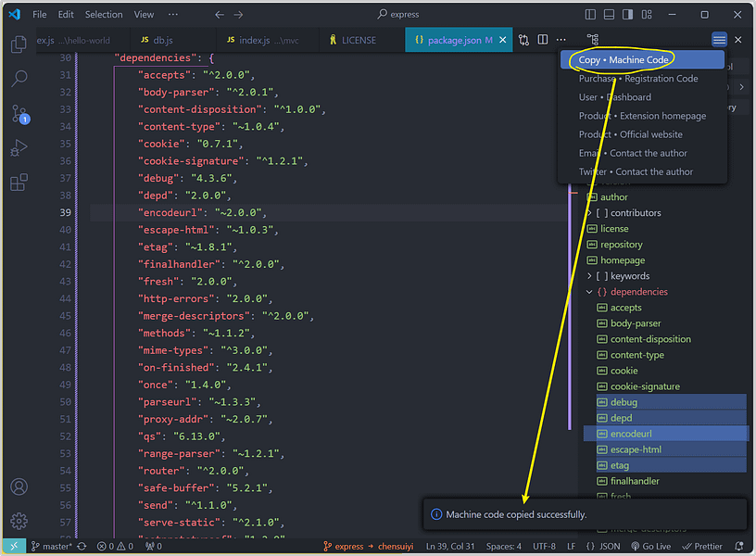Collapse the dependencies node in tree

[590, 292]
